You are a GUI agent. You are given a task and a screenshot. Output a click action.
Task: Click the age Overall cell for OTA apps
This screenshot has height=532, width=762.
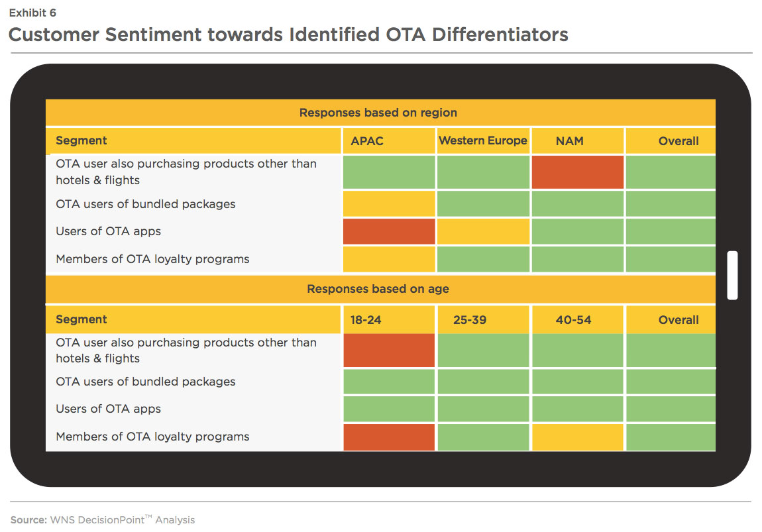(x=671, y=409)
